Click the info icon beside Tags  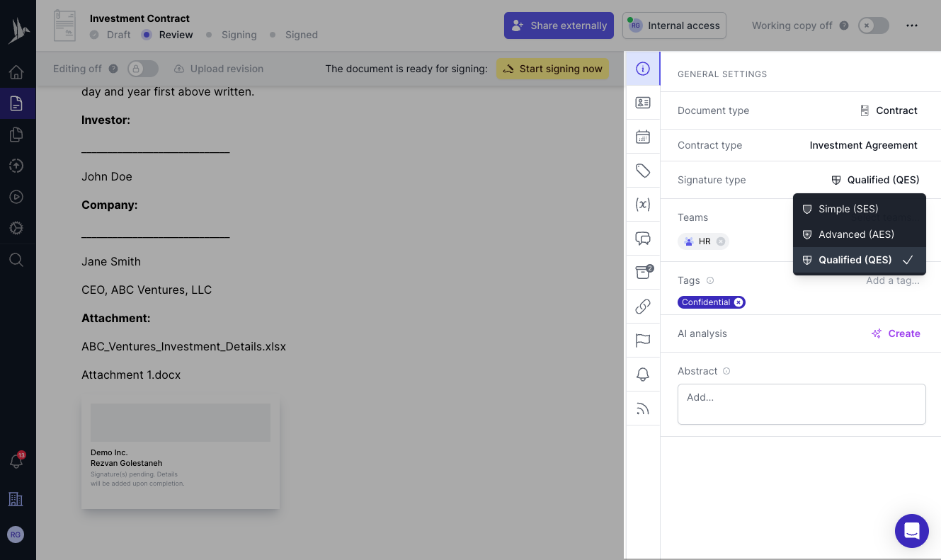(x=710, y=280)
